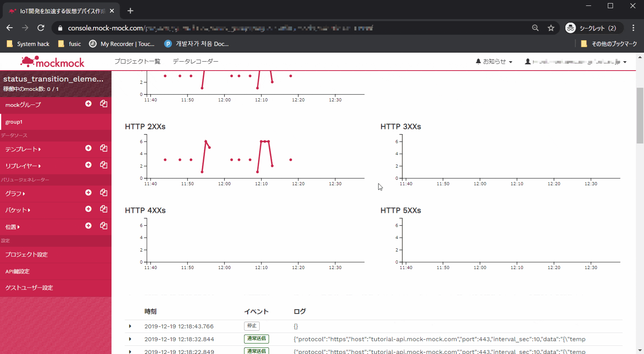Screen dimensions: 644x354
Task: Open a new browser tab
Action: click(130, 11)
